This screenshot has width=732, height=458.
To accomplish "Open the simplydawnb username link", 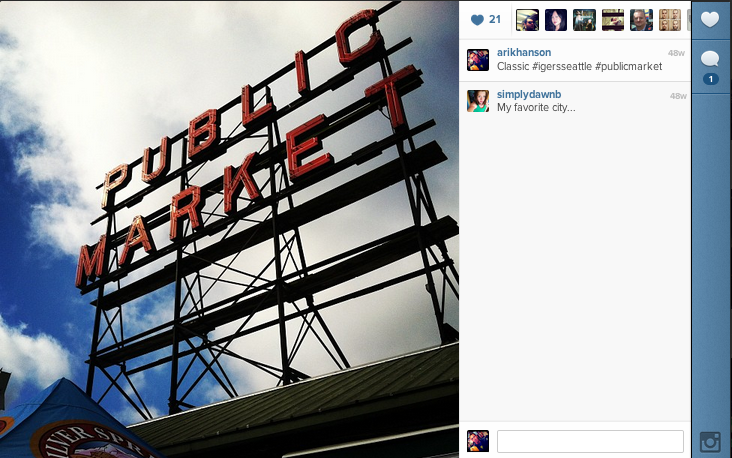I will tap(529, 94).
